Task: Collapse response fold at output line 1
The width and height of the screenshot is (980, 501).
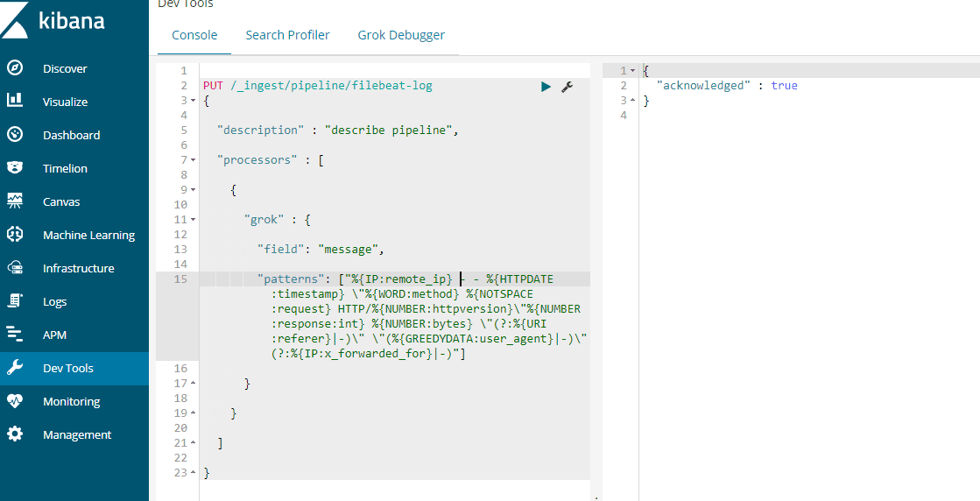Action: click(x=633, y=71)
